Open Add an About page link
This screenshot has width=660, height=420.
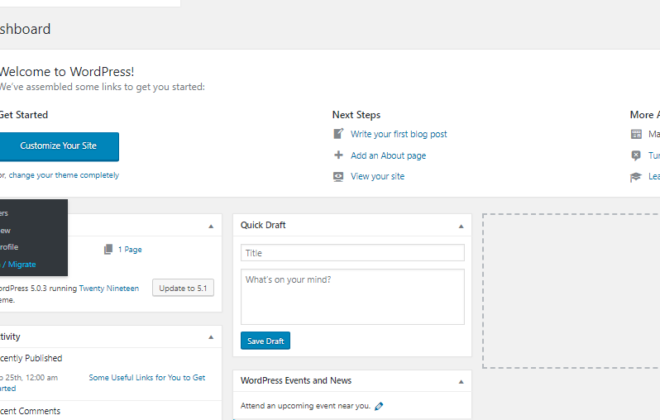(x=388, y=155)
